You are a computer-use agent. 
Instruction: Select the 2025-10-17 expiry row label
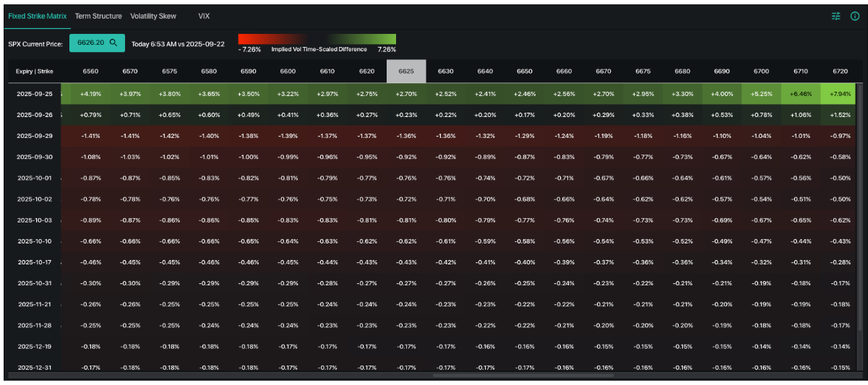click(33, 263)
